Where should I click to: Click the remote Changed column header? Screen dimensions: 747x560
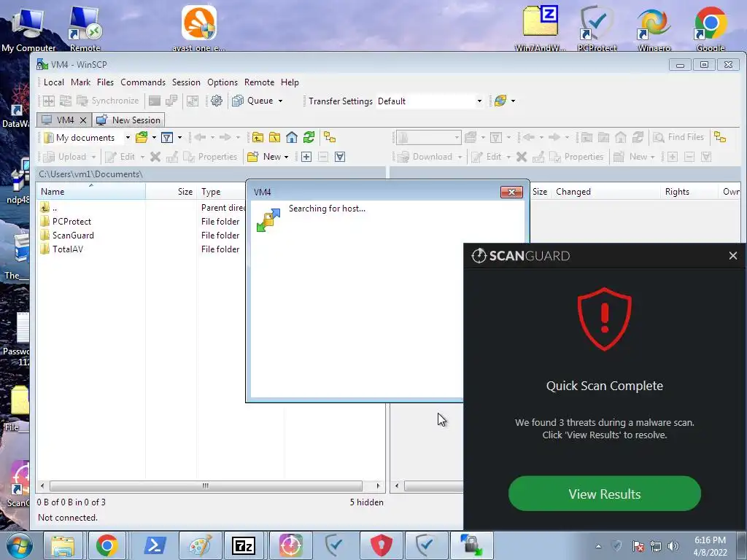605,192
